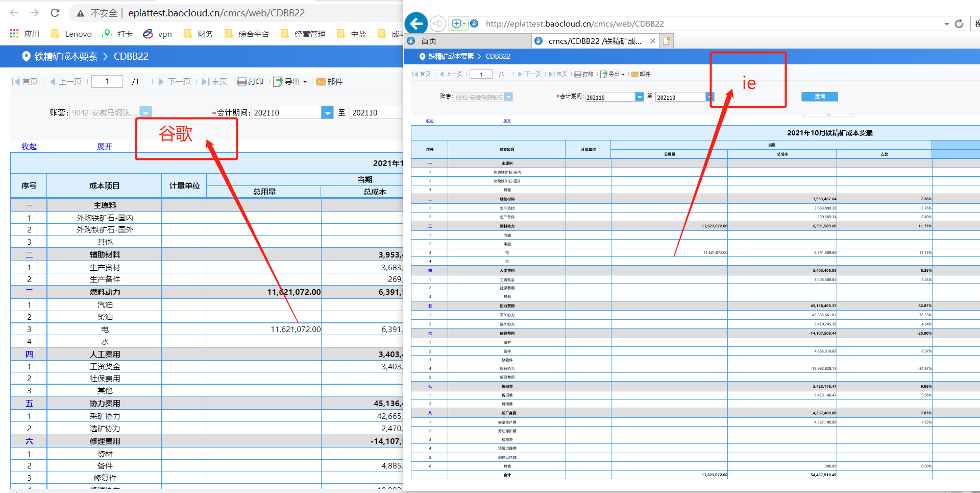This screenshot has height=493, width=980.
Task: Click IE compatibility shield icon
Action: (x=457, y=24)
